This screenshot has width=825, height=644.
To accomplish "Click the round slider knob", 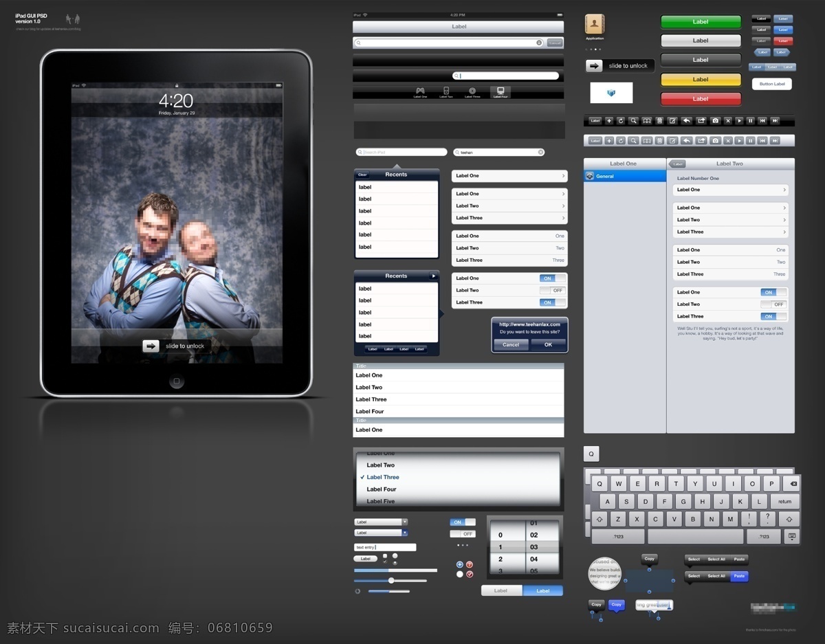I will tap(391, 581).
